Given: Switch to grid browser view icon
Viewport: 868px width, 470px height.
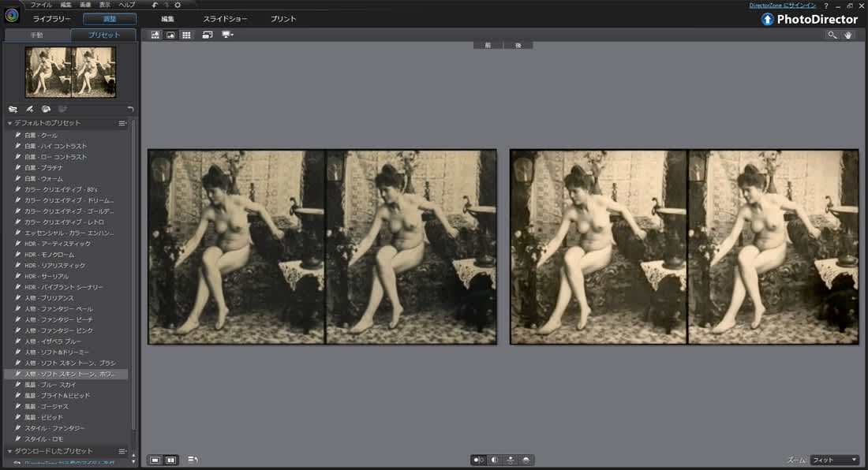Looking at the screenshot, I should (x=186, y=35).
